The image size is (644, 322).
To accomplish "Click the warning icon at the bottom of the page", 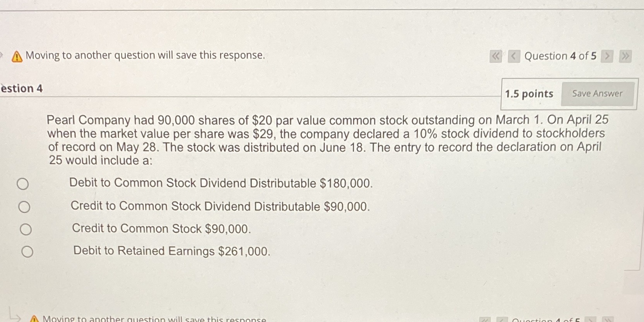I will (35, 319).
